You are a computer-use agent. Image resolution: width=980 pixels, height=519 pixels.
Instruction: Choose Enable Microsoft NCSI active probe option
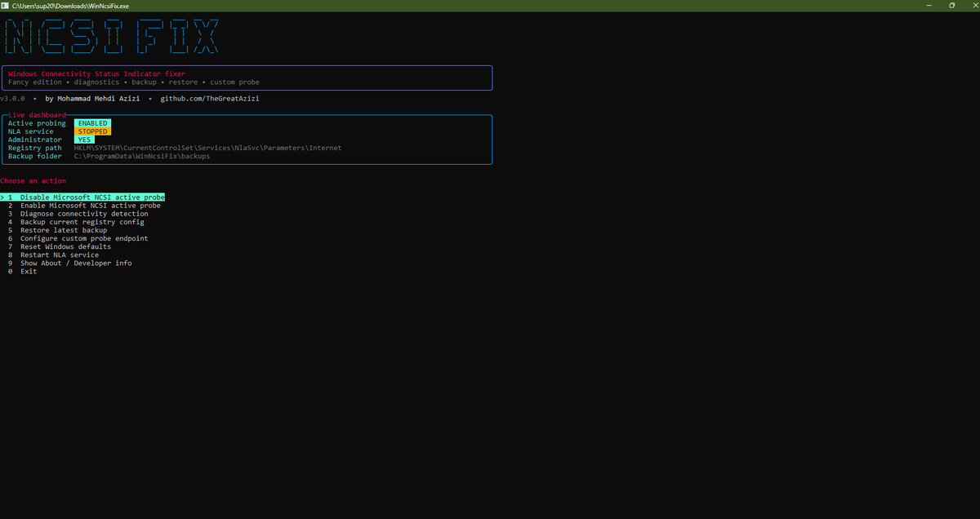pyautogui.click(x=84, y=206)
